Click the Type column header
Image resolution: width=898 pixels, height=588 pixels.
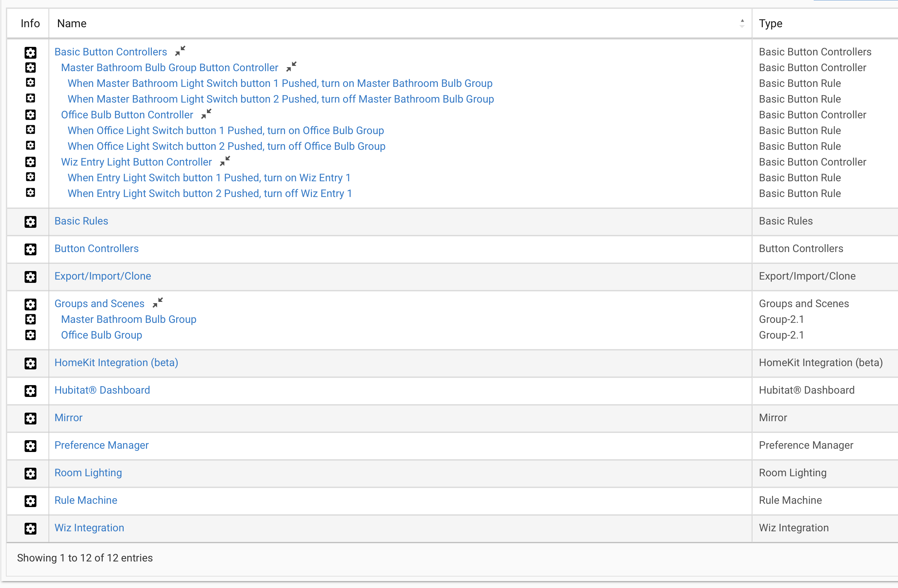click(x=770, y=23)
